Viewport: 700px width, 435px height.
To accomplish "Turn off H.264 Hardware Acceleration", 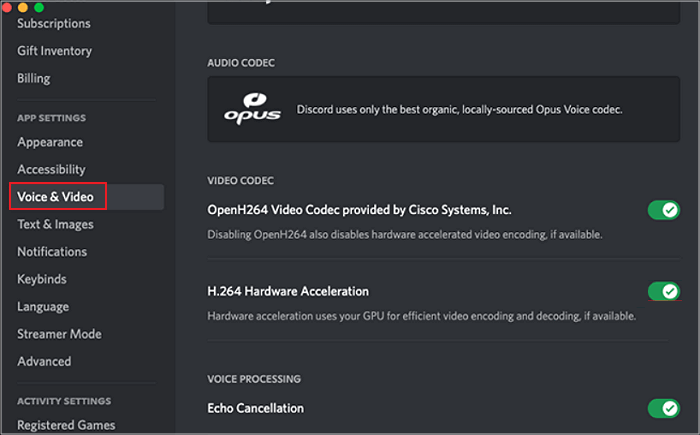I will pyautogui.click(x=663, y=291).
